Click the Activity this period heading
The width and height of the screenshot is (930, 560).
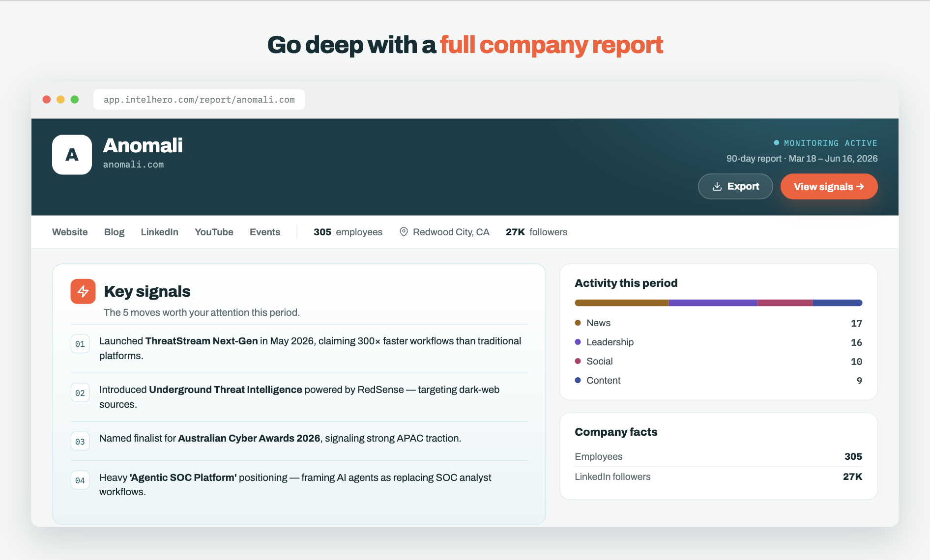626,283
